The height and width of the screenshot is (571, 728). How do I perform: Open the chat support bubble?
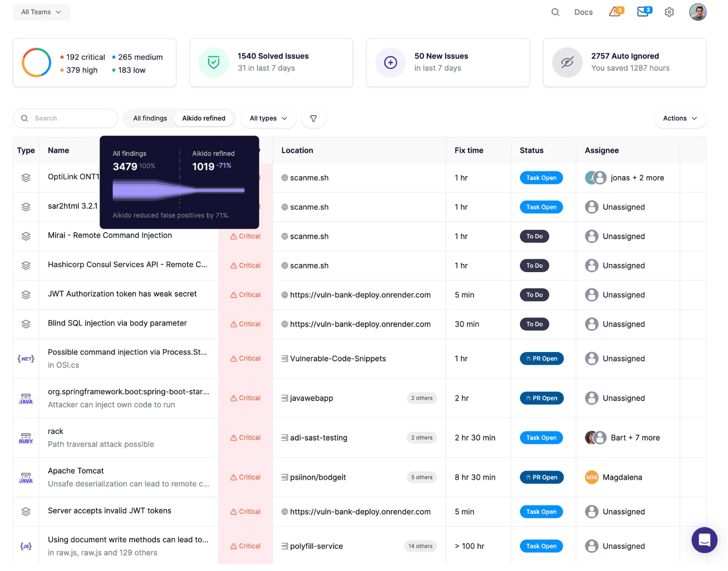click(x=704, y=540)
